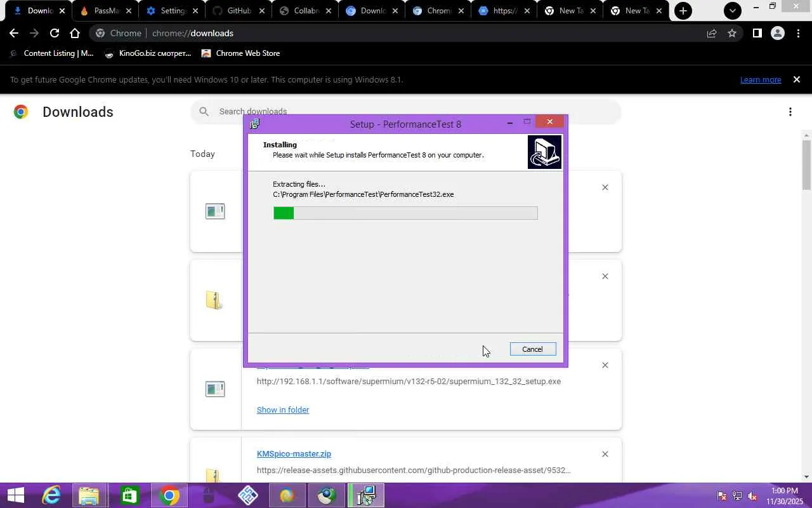Open the Action Center flag in the tray

click(x=722, y=496)
